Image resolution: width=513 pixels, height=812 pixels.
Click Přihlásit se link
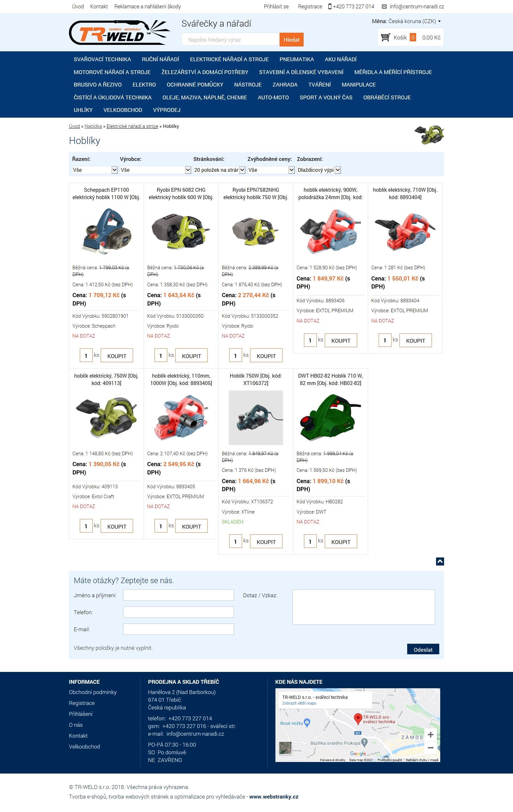276,6
